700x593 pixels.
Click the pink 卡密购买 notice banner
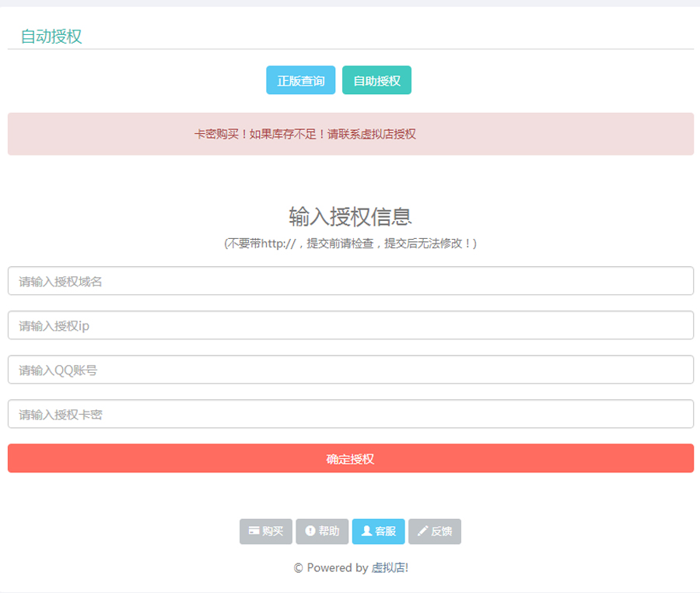[x=350, y=134]
